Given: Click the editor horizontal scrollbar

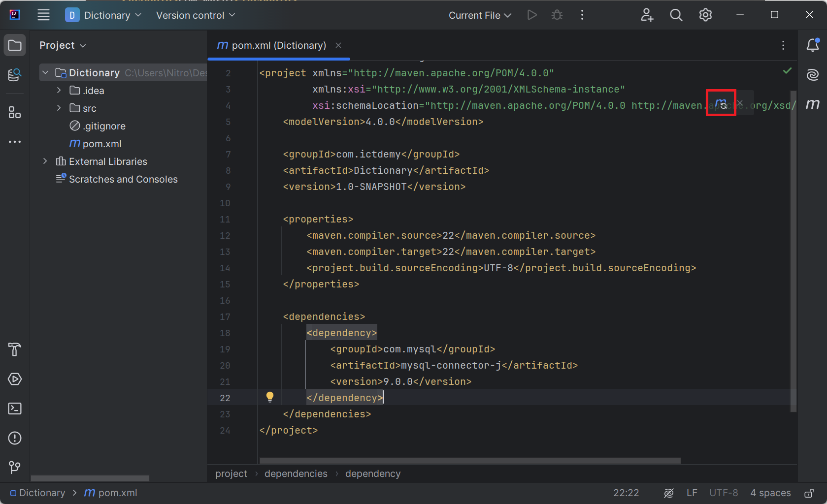Looking at the screenshot, I should [x=470, y=461].
